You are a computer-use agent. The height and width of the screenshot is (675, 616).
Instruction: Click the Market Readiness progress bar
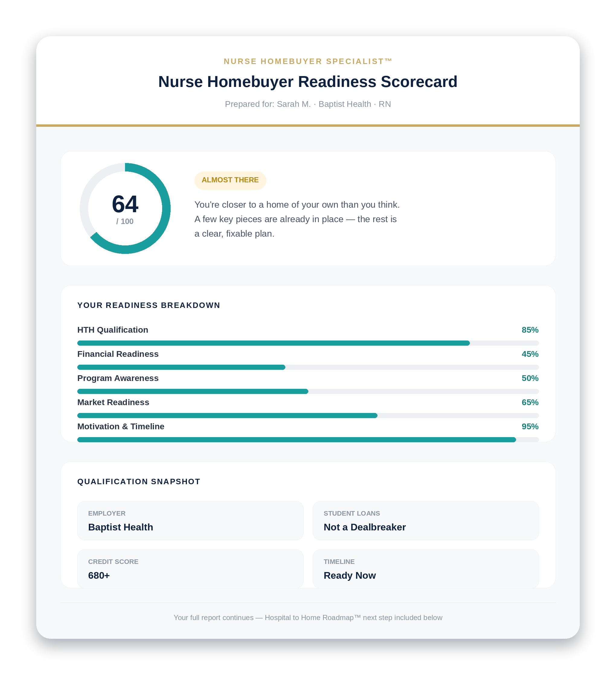308,415
